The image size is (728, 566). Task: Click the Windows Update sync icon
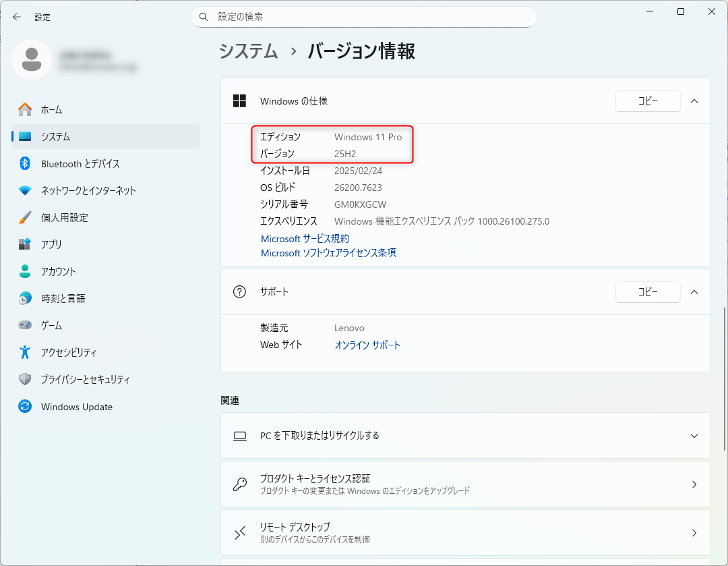[25, 407]
